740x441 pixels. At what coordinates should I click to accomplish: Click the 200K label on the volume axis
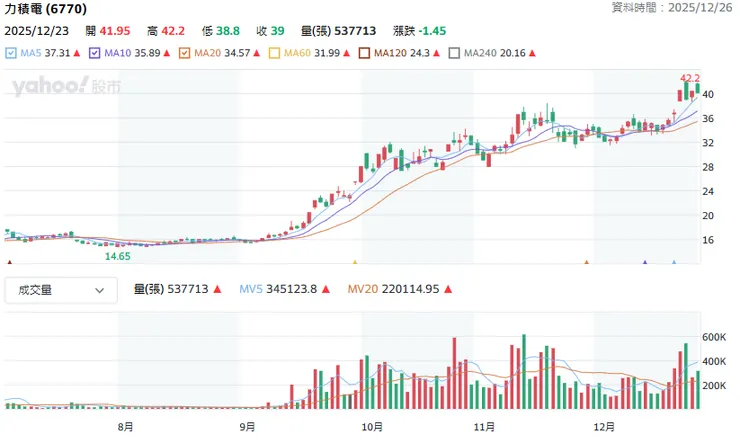pos(714,385)
